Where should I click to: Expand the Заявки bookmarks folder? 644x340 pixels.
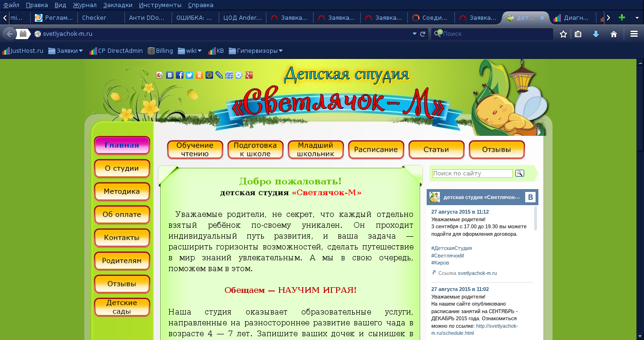pos(66,51)
